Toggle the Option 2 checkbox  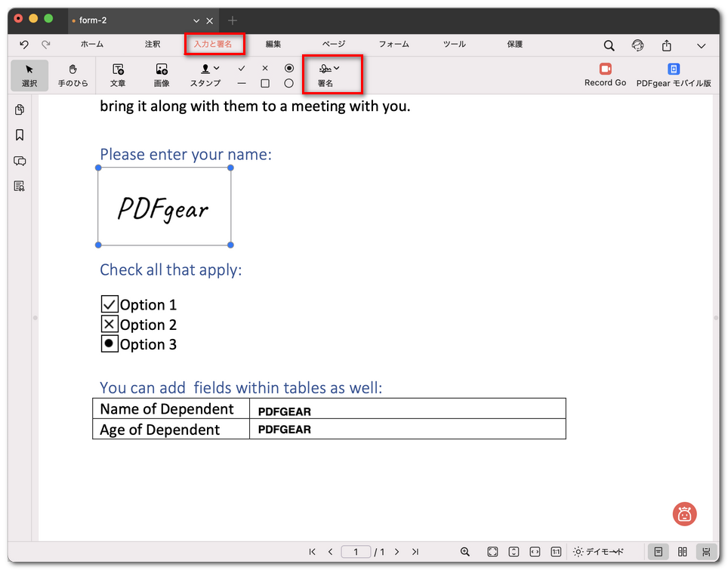pyautogui.click(x=109, y=324)
